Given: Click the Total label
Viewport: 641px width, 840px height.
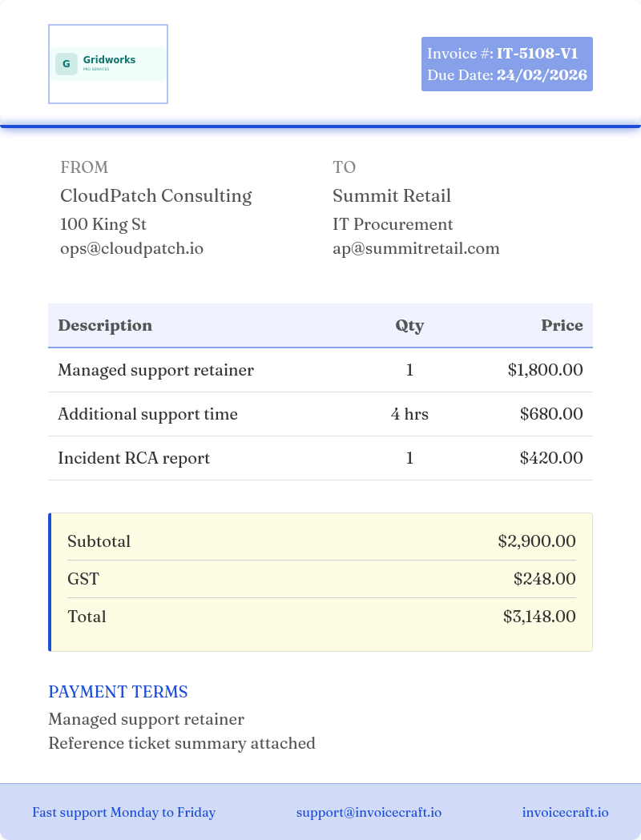Looking at the screenshot, I should [87, 616].
